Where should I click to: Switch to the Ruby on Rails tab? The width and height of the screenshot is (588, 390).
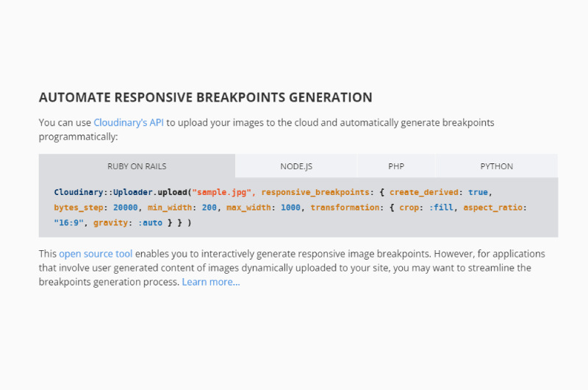(x=137, y=166)
